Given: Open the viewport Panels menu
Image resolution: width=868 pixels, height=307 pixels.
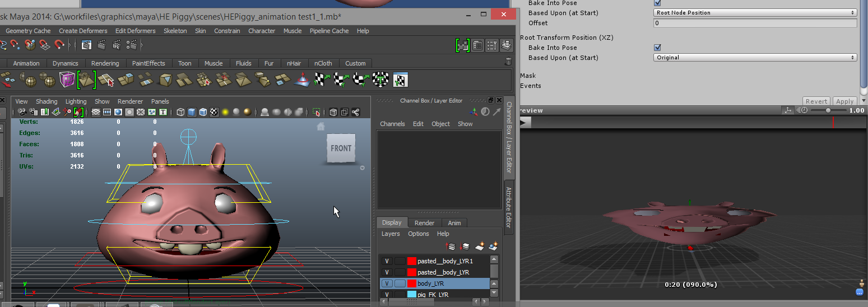Looking at the screenshot, I should click(x=160, y=101).
